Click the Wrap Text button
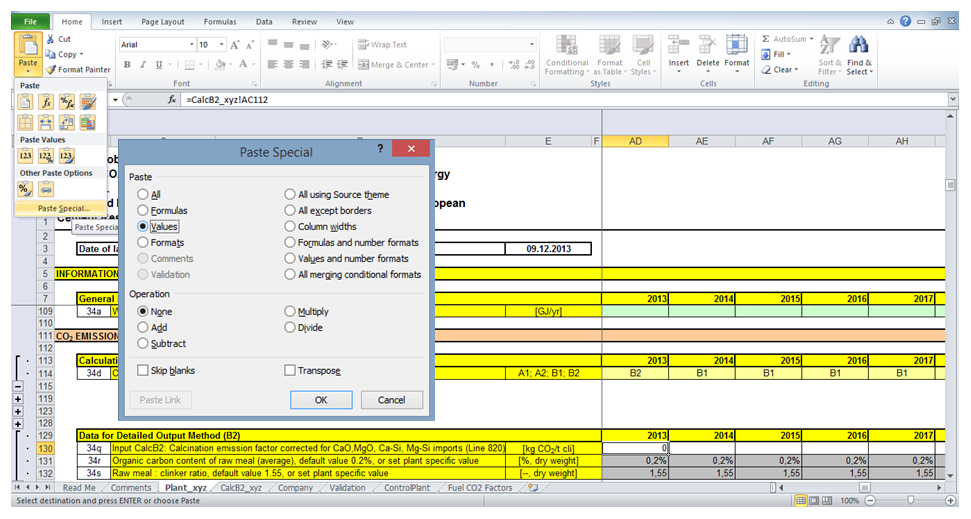The width and height of the screenshot is (971, 519). (382, 45)
